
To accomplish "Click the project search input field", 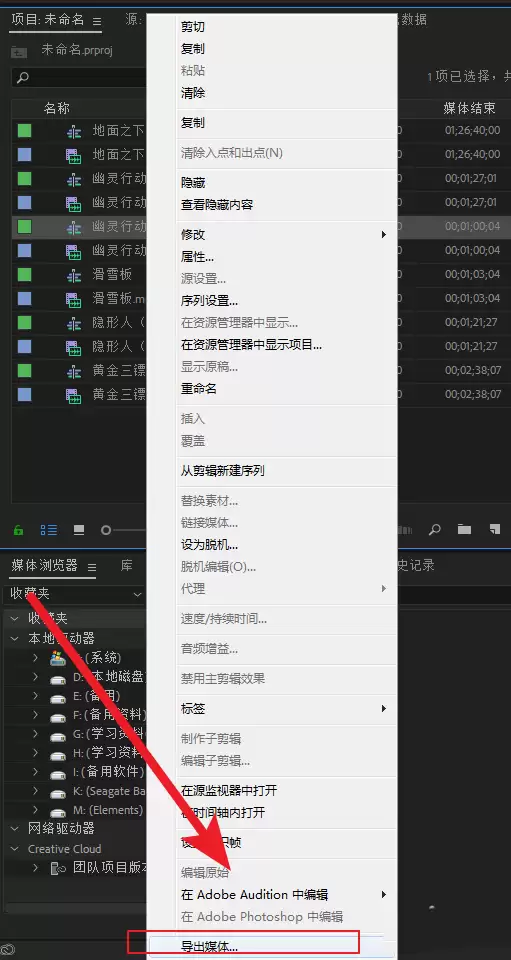I will point(80,77).
